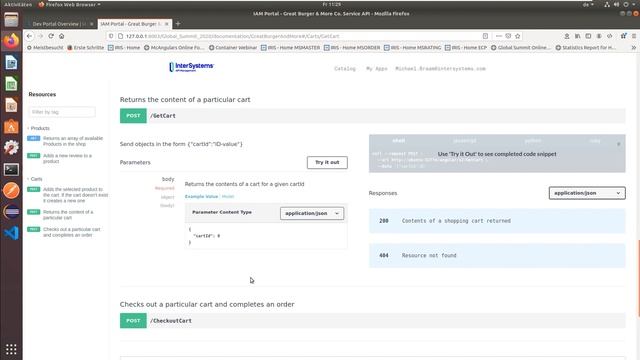The height and width of the screenshot is (360, 640).
Task: Click the clock Fr 11:29 in top bar
Action: tap(331, 4)
